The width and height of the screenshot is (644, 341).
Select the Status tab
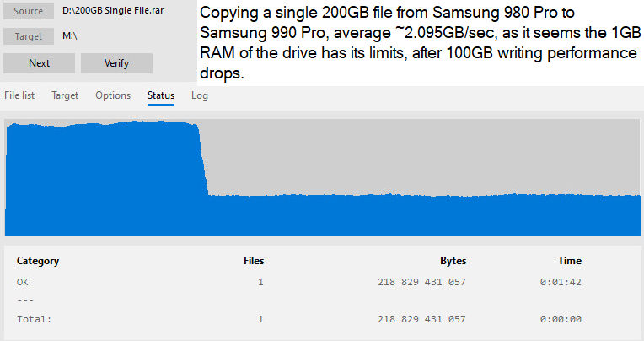click(x=161, y=95)
